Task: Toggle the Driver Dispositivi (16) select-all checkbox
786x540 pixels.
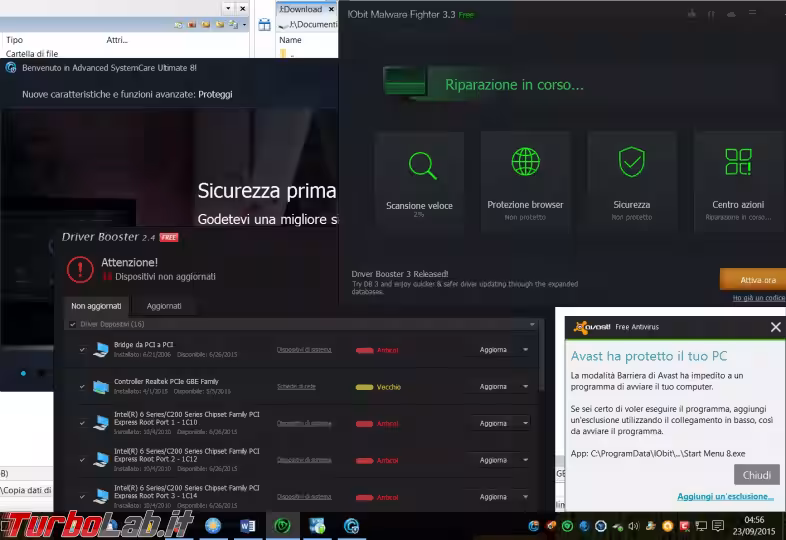Action: click(72, 325)
